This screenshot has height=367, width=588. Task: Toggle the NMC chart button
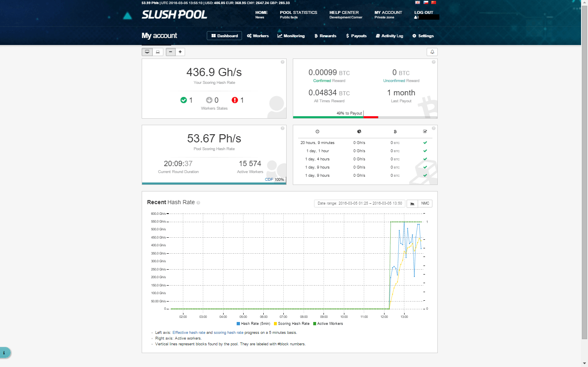tap(425, 203)
